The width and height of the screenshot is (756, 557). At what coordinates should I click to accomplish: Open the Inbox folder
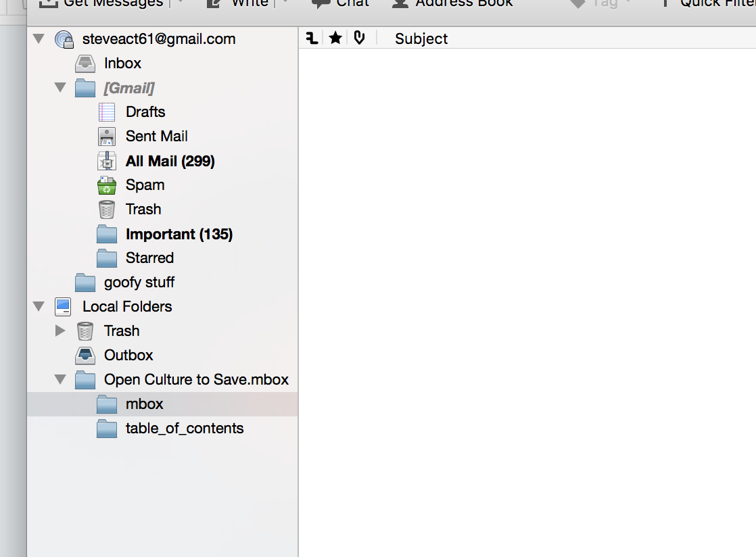tap(122, 64)
